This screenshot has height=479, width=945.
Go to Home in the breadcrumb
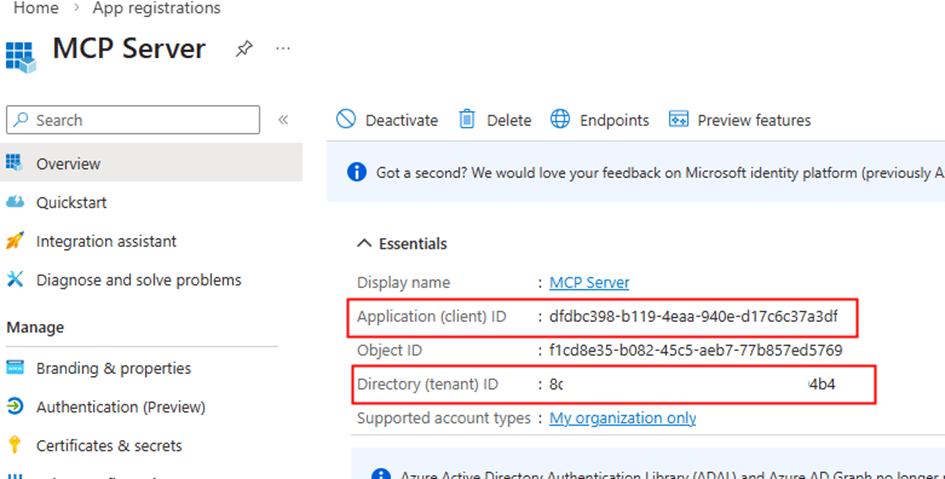(35, 9)
